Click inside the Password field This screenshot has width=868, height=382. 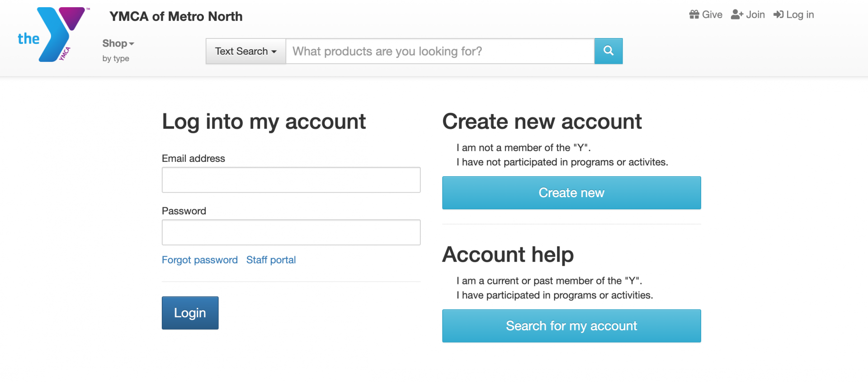[291, 232]
